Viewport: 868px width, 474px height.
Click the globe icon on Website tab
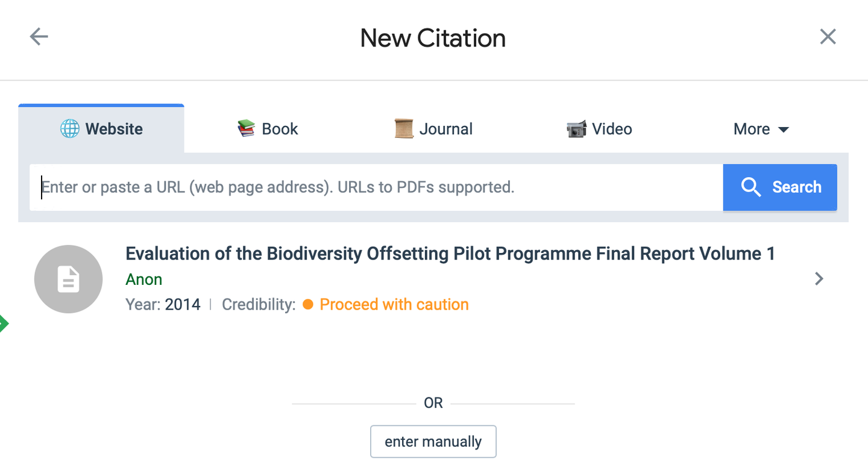click(x=69, y=129)
